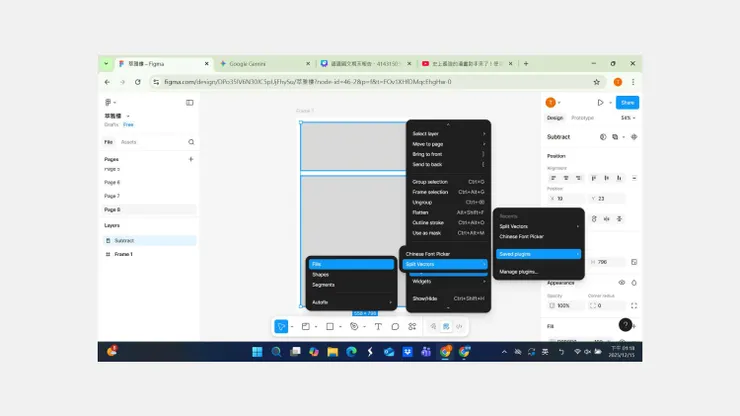Open Rectangle tool options dropdown arrow
Viewport: 740px width, 416px height.
[340, 327]
